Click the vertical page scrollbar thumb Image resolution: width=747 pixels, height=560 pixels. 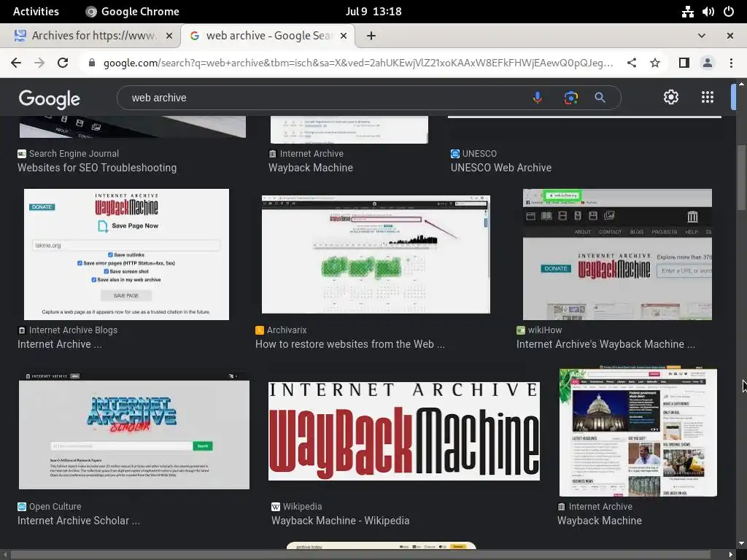742,177
